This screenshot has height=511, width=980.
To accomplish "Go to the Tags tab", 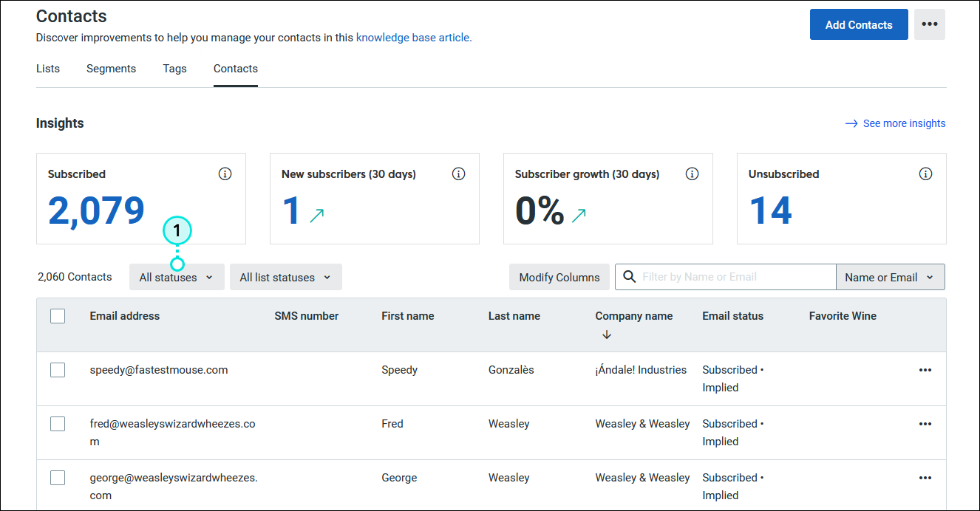I will 175,69.
